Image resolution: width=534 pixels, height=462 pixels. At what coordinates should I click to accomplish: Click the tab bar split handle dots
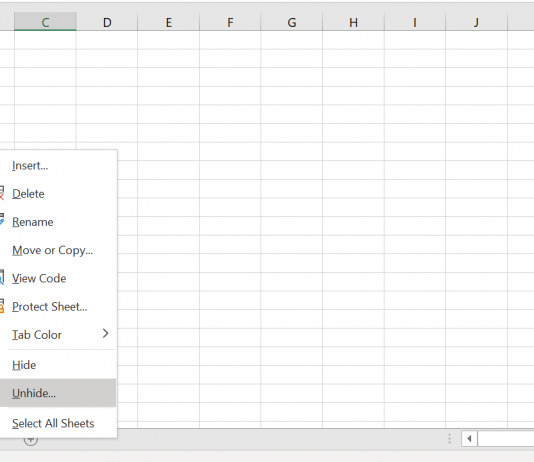[x=450, y=439]
